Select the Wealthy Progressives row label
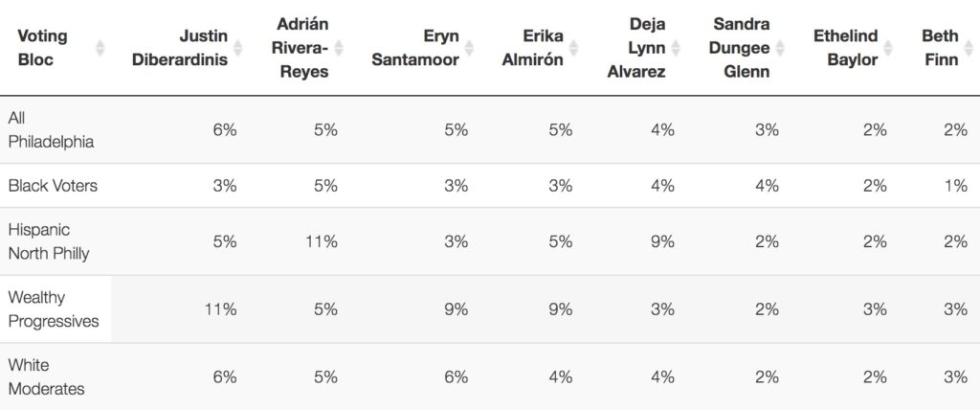This screenshot has width=980, height=410. click(x=54, y=309)
